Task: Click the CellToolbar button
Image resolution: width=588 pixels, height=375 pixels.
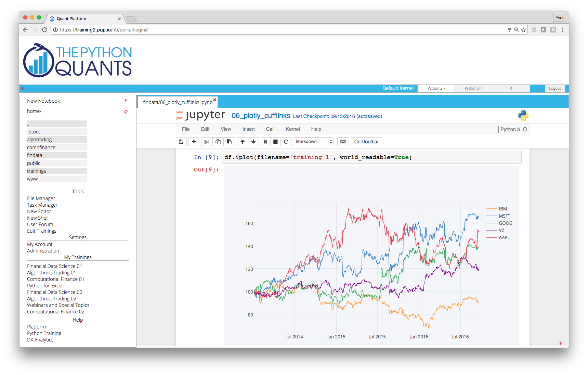Action: 366,142
